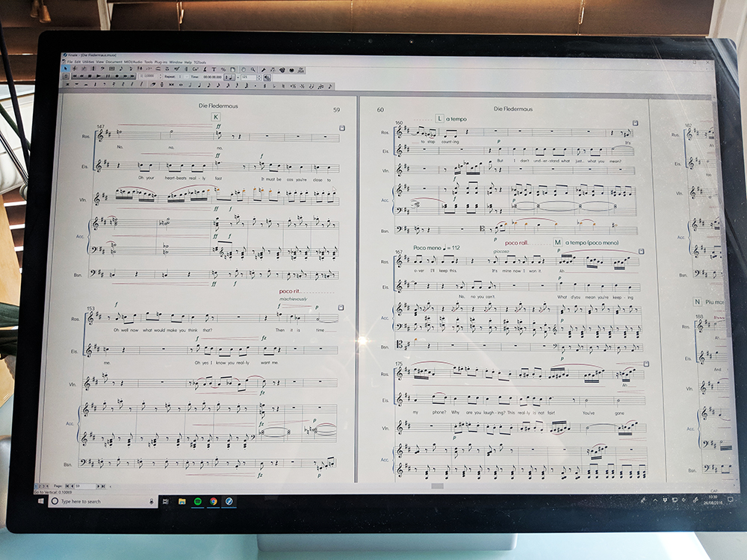Select the sharp accidental tool

click(x=264, y=86)
